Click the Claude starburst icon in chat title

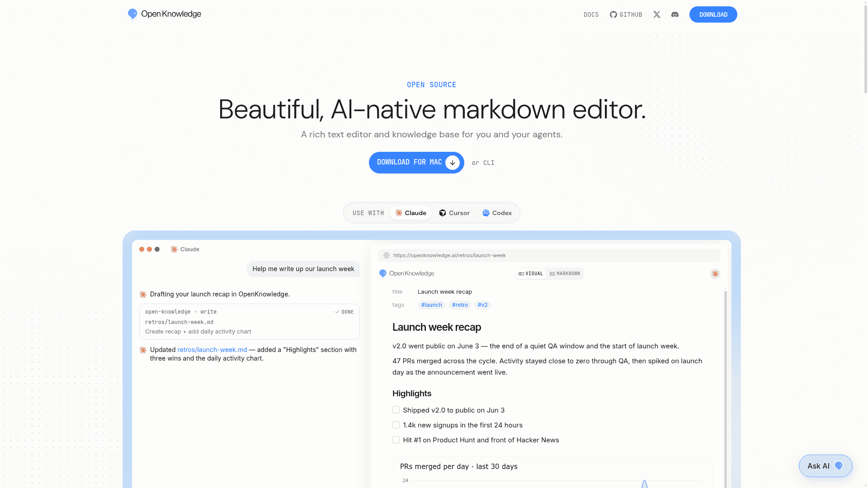pyautogui.click(x=174, y=249)
